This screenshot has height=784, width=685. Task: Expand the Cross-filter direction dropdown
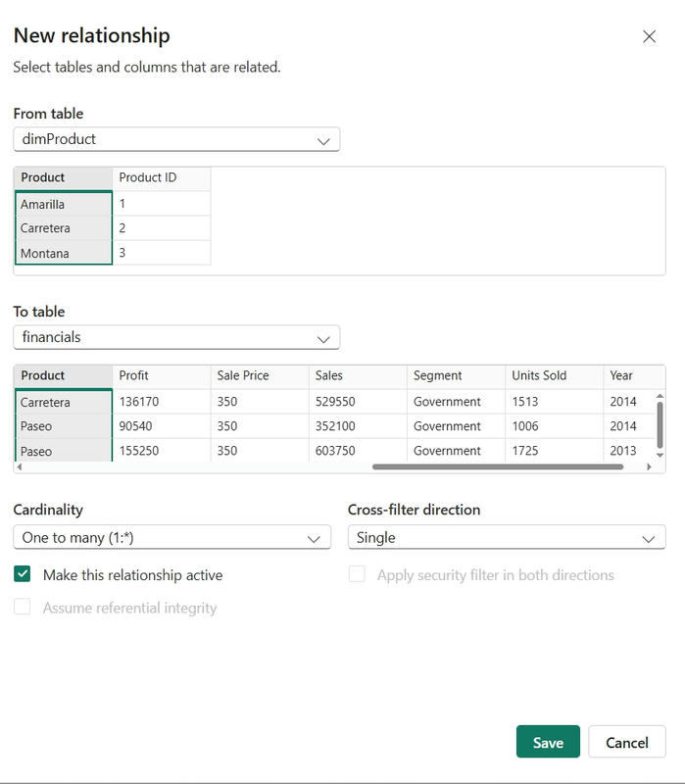point(506,538)
